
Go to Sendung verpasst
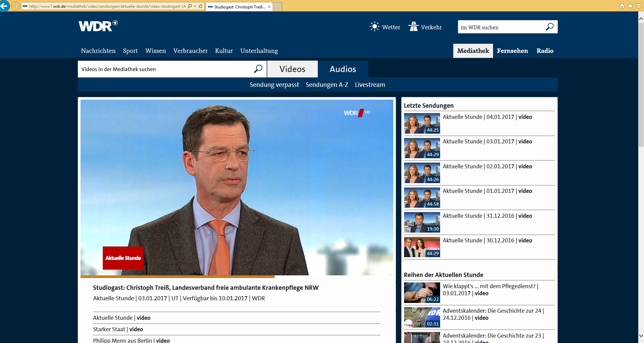click(x=274, y=85)
